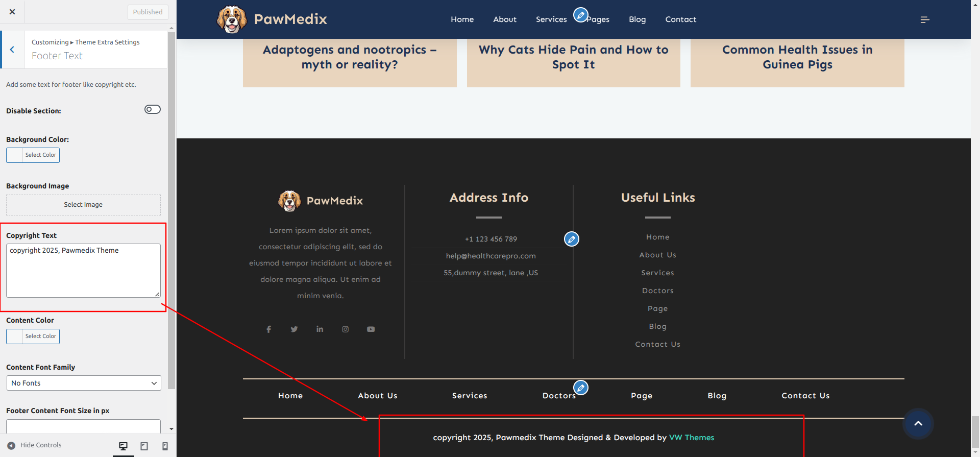The image size is (980, 457).
Task: Open the Background Color picker
Action: click(33, 155)
